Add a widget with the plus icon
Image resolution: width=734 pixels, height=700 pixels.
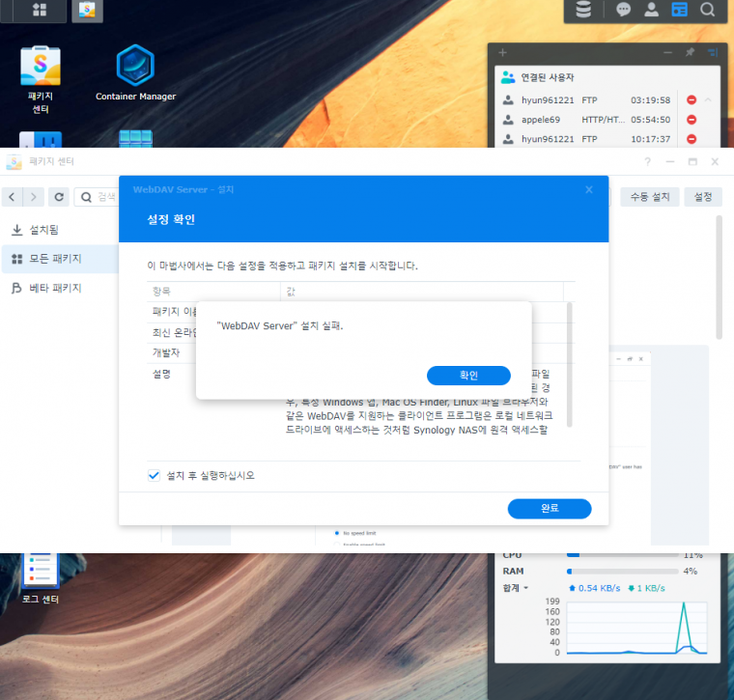[503, 52]
